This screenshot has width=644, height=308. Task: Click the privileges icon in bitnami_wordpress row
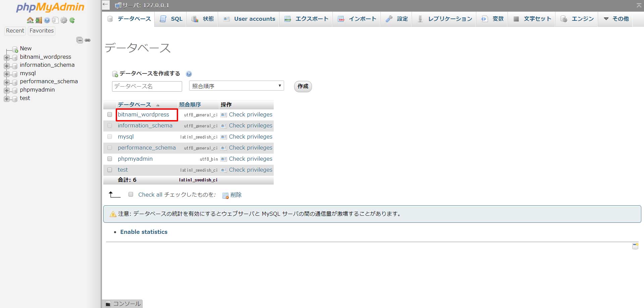(x=224, y=115)
